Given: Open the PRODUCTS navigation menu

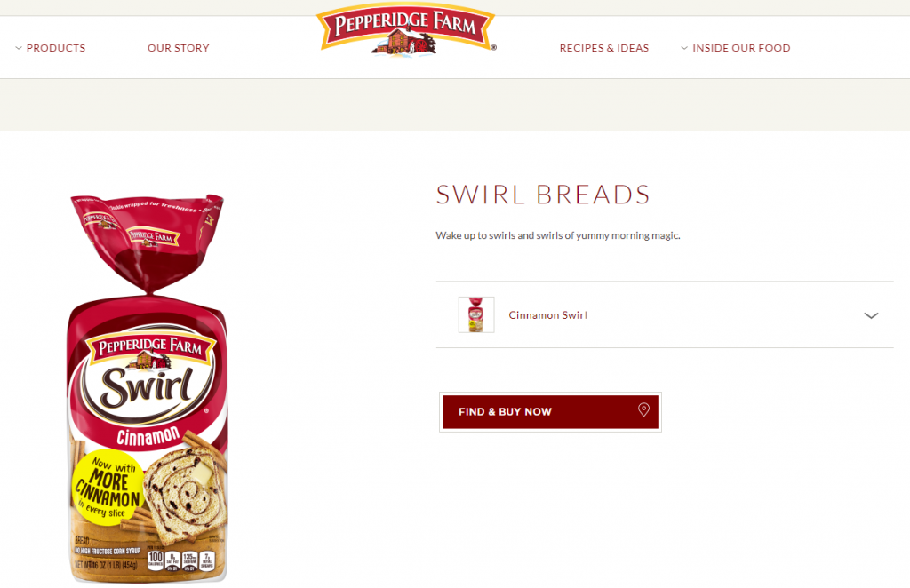Looking at the screenshot, I should (56, 48).
